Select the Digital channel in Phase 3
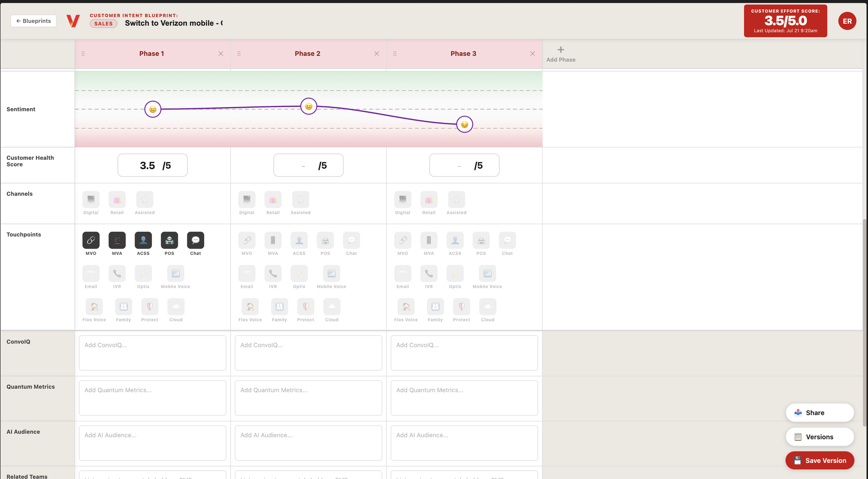868x479 pixels. click(x=403, y=199)
